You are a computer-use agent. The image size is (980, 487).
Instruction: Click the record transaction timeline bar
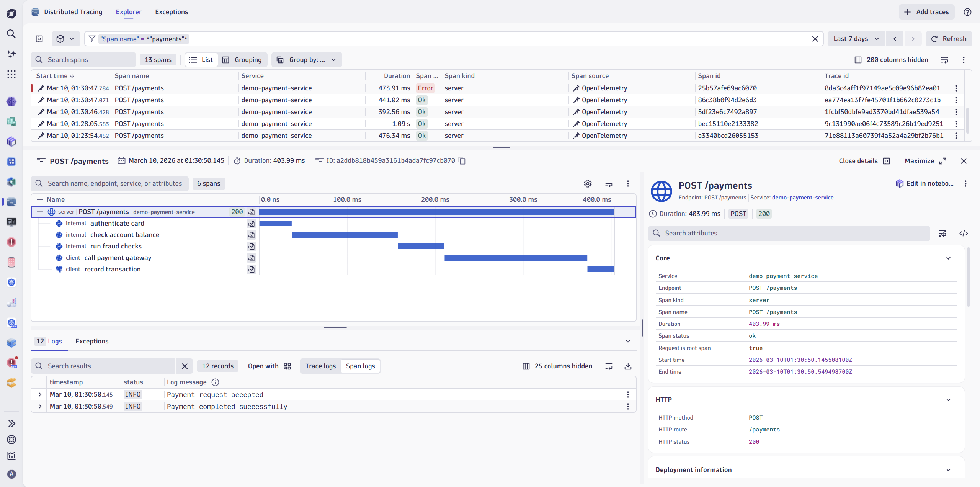[601, 269]
